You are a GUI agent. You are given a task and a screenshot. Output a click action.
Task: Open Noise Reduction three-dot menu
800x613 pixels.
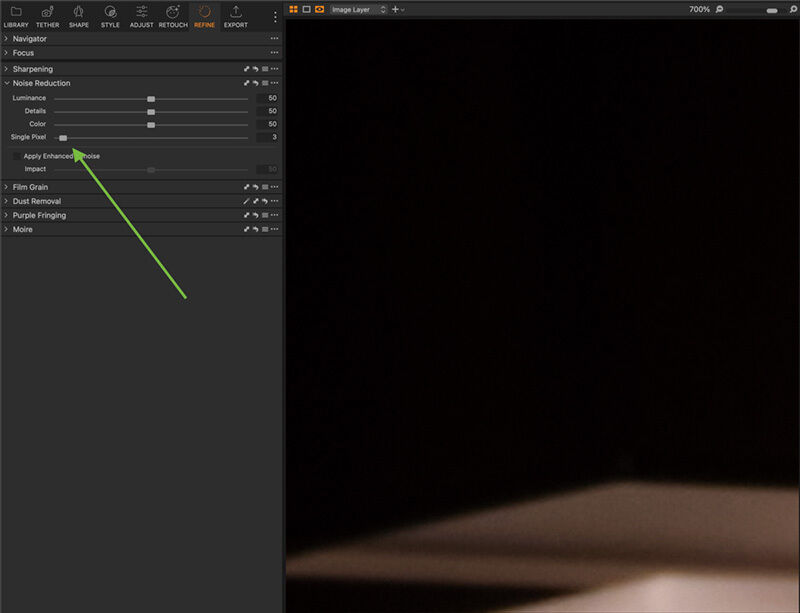[274, 83]
